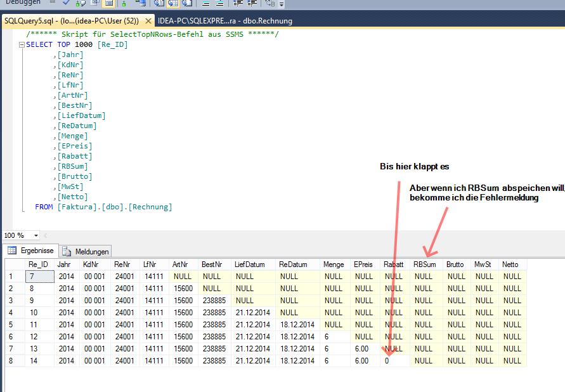Viewport: 565px width, 392px height.
Task: Click KdNr 00 001 in row 2
Action: (x=95, y=289)
